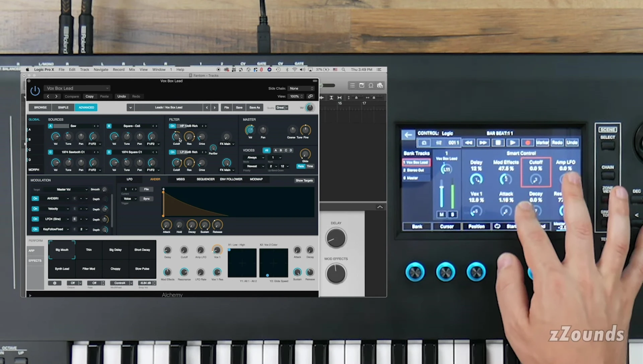Image resolution: width=643 pixels, height=364 pixels.
Task: Go to next plug-in setting arrow
Action: pos(56,96)
